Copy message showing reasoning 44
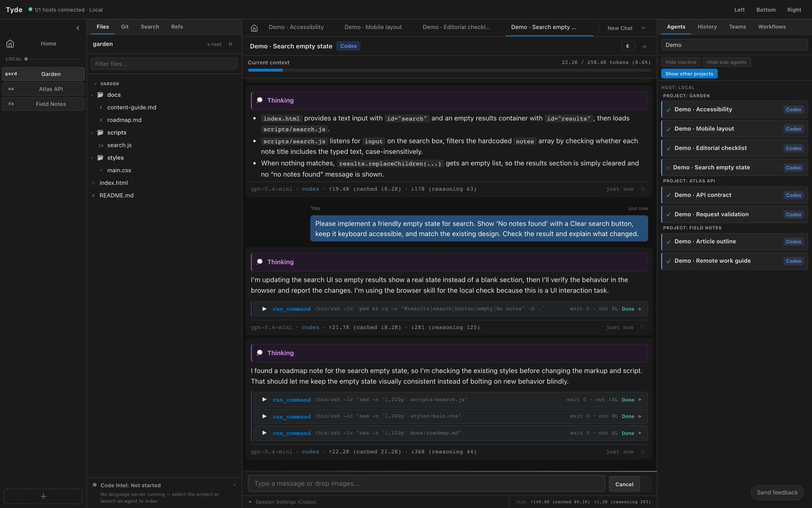This screenshot has height=508, width=812. [643, 452]
